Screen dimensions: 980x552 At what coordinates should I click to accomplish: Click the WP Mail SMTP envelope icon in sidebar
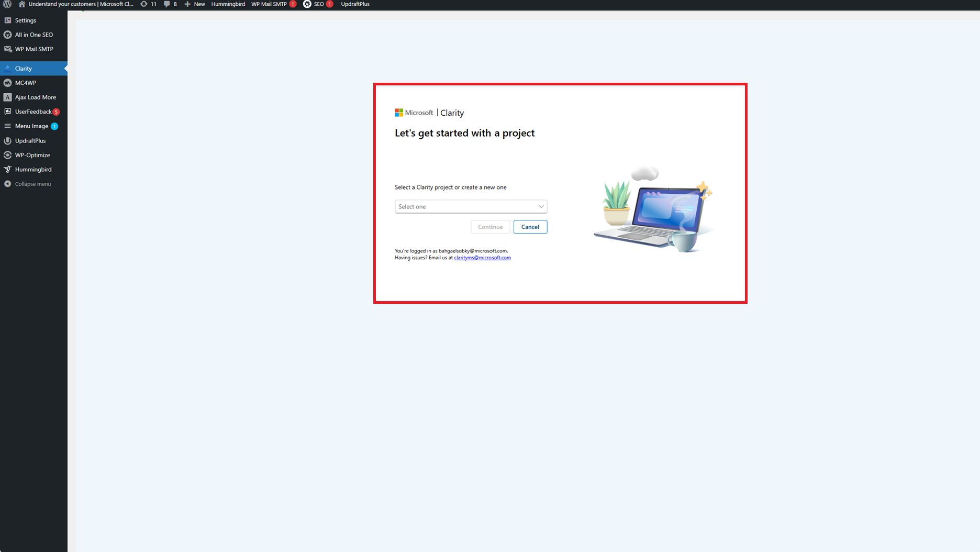8,49
